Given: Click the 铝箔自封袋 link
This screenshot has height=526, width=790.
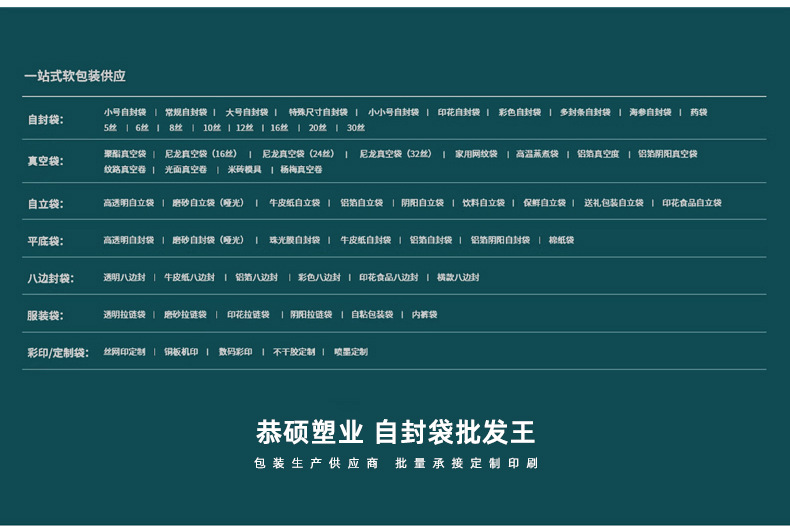Looking at the screenshot, I should click(x=431, y=240).
